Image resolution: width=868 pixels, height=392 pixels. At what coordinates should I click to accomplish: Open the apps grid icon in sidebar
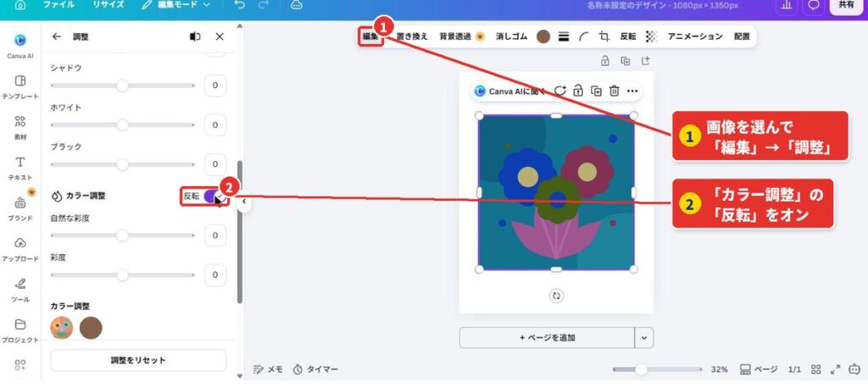[x=20, y=365]
